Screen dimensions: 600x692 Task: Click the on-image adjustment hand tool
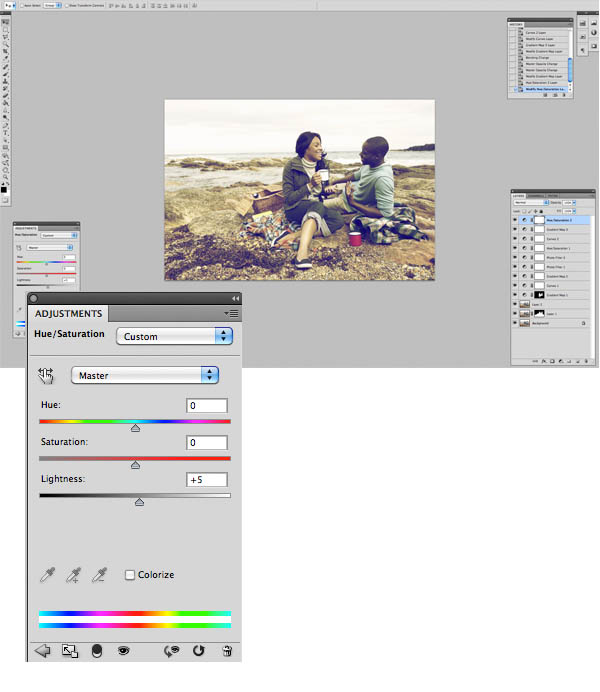46,375
